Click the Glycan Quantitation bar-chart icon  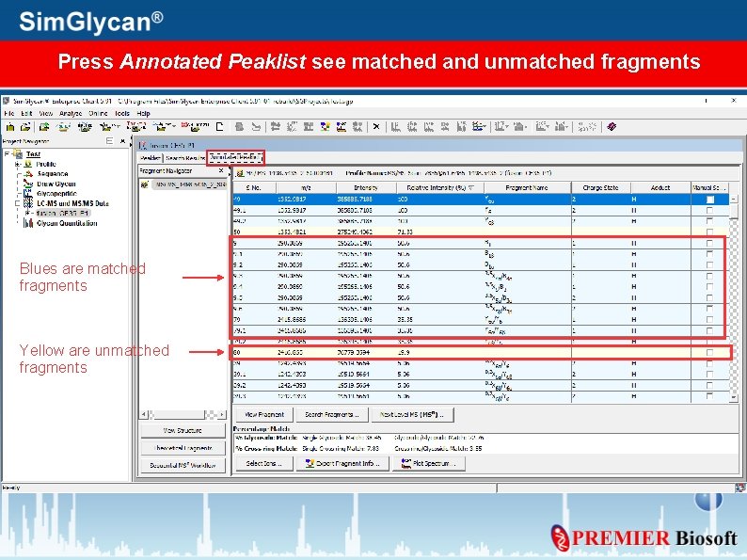pos(28,223)
